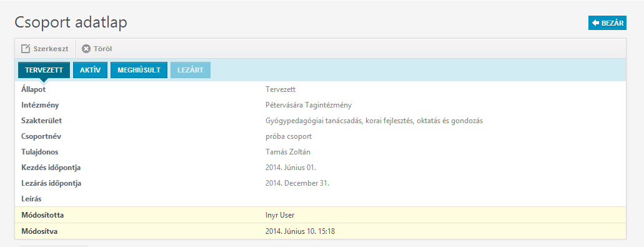Set status to MEGHIÚSULT

click(x=139, y=70)
